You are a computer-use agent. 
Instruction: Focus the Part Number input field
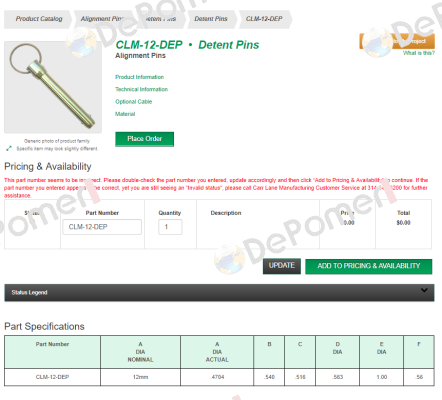[102, 227]
